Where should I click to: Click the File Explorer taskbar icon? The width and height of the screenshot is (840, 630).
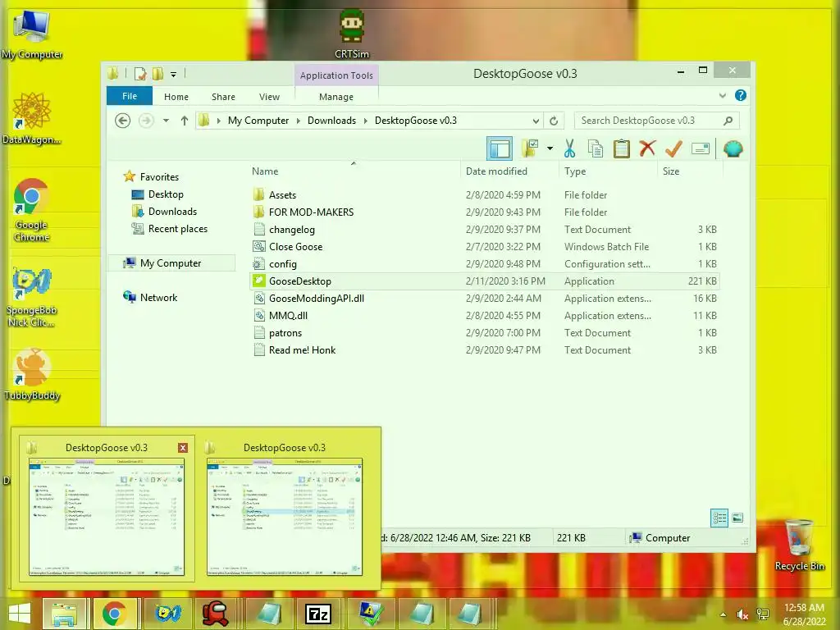pyautogui.click(x=64, y=614)
